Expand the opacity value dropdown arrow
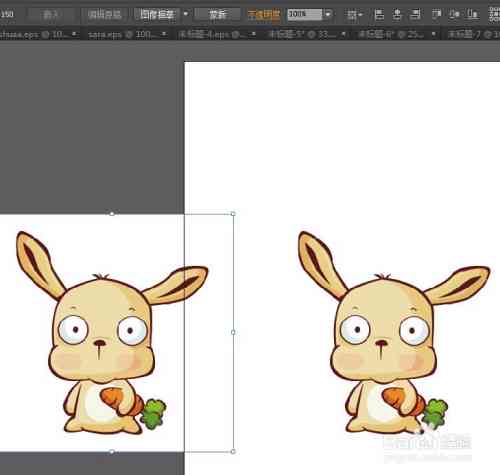The image size is (500, 475). (328, 14)
